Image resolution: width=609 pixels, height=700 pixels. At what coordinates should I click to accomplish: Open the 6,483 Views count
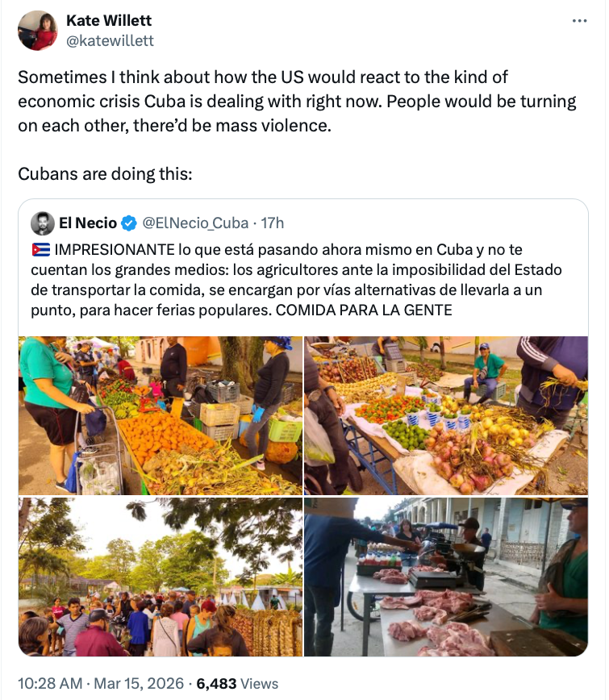click(238, 683)
